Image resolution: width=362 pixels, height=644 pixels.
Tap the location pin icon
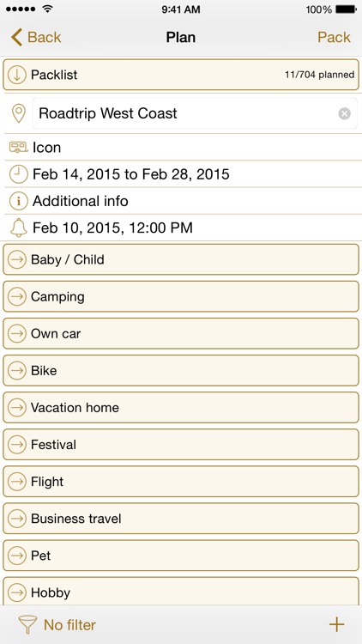19,113
